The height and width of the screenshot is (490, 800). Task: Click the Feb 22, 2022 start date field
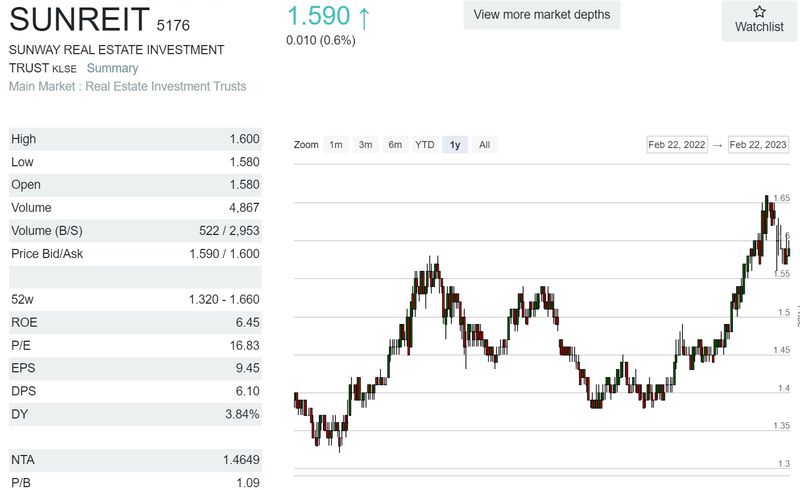[x=677, y=145]
